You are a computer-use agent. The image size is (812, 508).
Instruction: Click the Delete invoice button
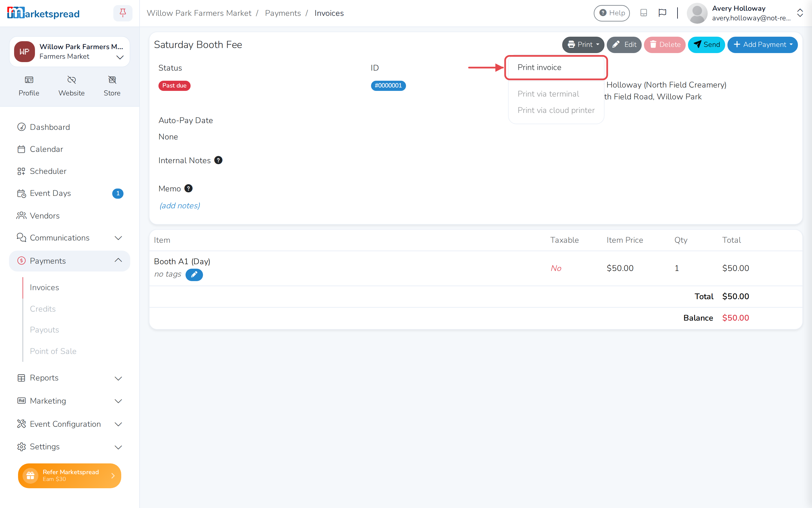664,45
